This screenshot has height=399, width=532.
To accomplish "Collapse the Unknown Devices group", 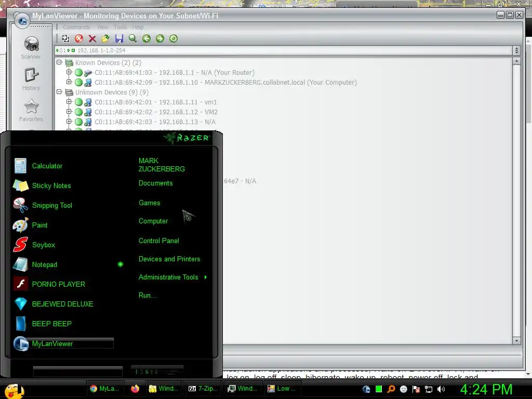I will 59,91.
